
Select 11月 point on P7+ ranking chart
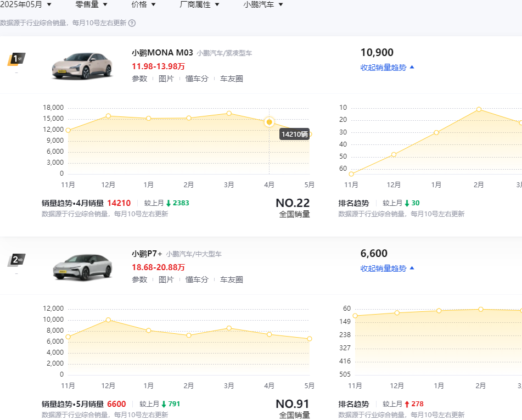click(355, 316)
